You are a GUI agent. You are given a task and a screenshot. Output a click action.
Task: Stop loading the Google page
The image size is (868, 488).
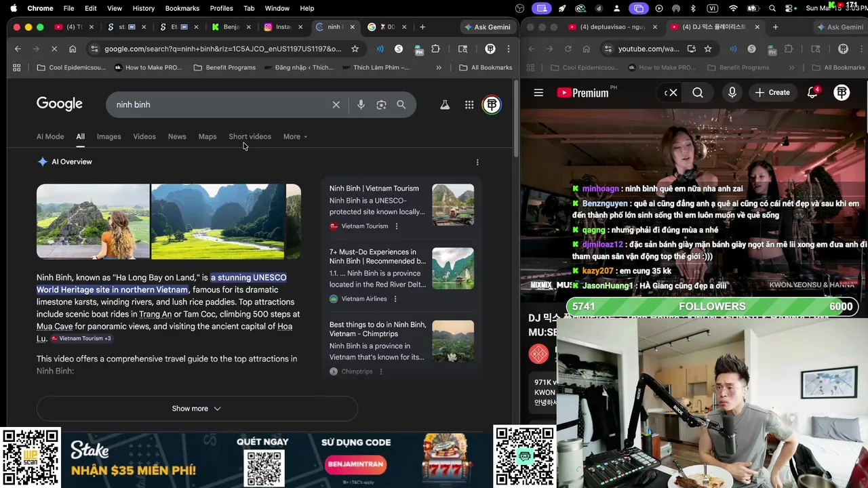click(x=54, y=49)
